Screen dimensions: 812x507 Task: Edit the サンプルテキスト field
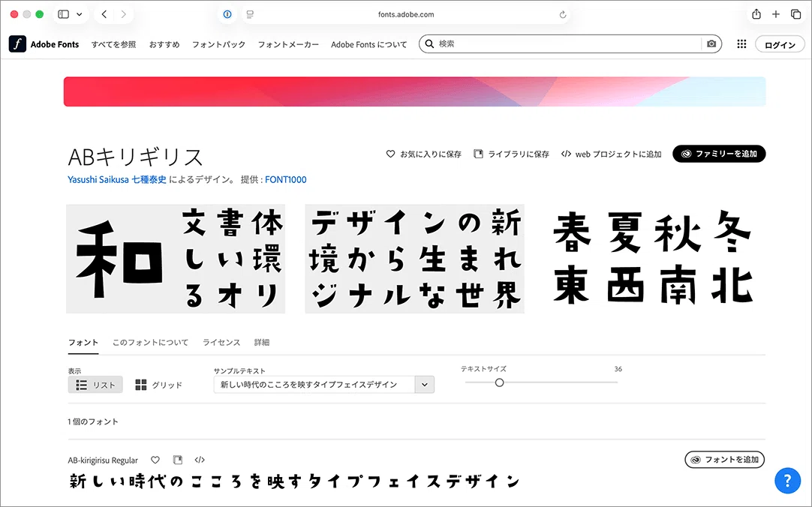pyautogui.click(x=314, y=385)
